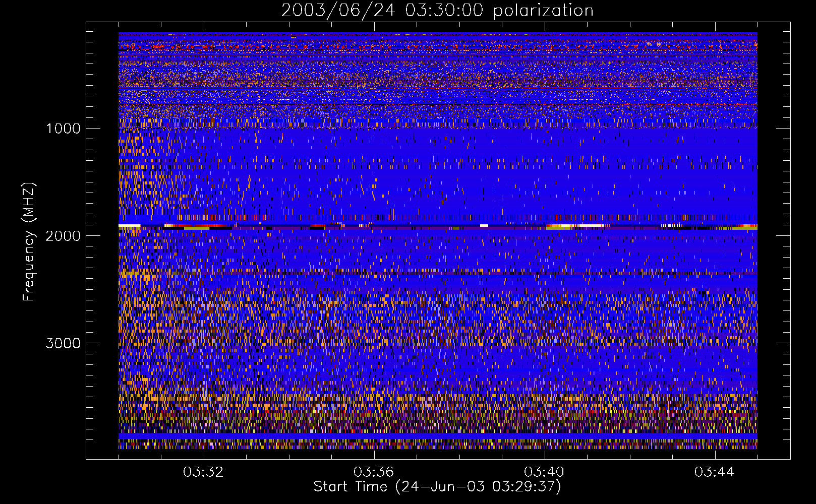Image resolution: width=816 pixels, height=504 pixels.
Task: Click the 'Start Time (24-Jun-03 03:29:37)' axis label
Action: (437, 487)
